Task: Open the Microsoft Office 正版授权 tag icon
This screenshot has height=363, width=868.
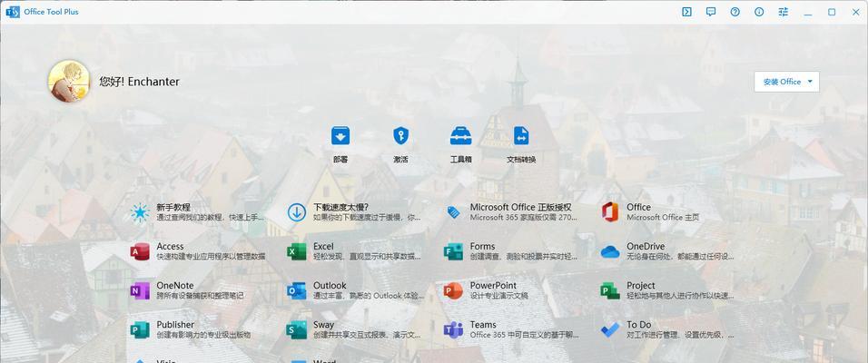Action: 453,212
